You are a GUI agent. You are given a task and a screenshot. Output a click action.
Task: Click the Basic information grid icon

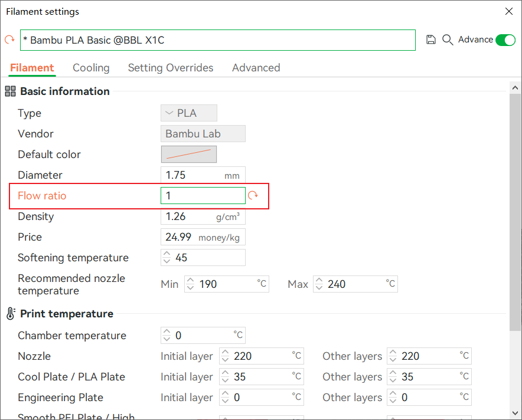[x=10, y=91]
